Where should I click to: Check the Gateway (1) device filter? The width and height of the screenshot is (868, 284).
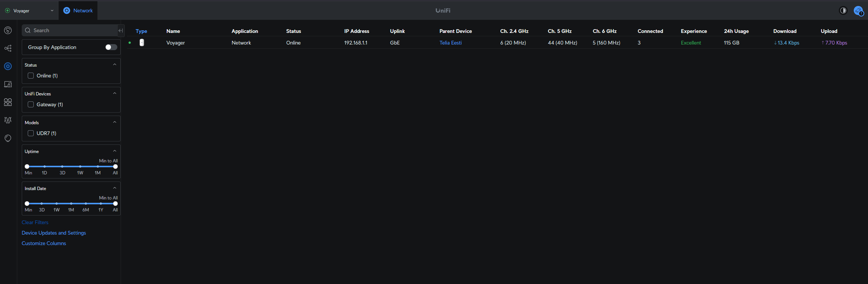coord(31,104)
